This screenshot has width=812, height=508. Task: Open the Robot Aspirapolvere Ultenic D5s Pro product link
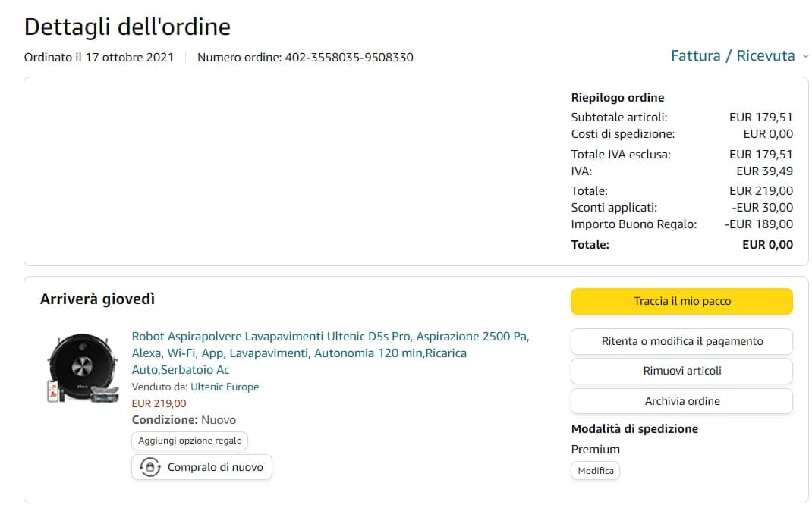pyautogui.click(x=330, y=353)
